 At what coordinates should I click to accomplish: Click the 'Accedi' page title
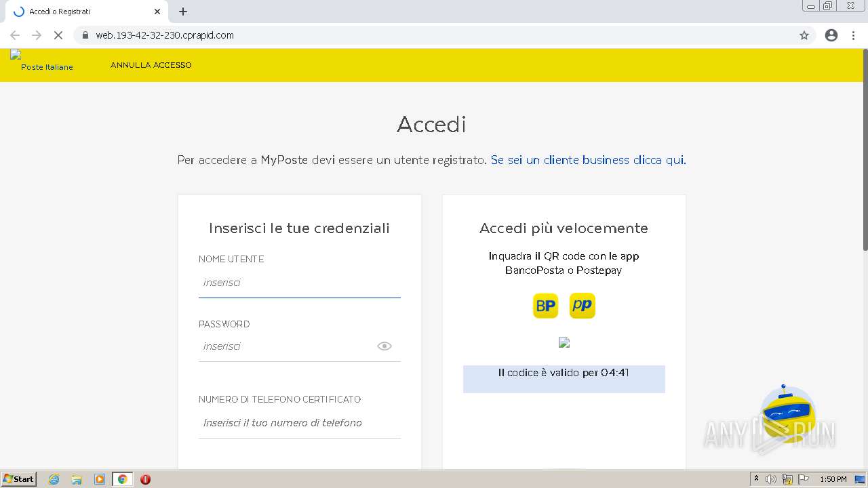click(x=431, y=125)
